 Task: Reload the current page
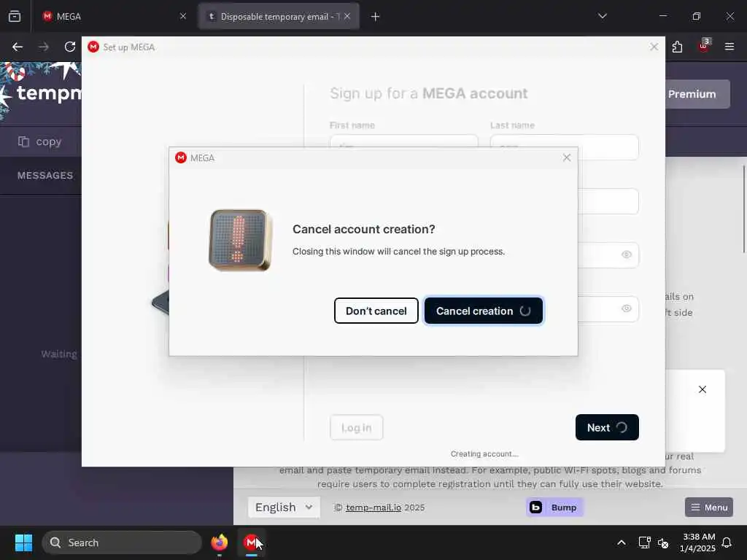pos(70,47)
